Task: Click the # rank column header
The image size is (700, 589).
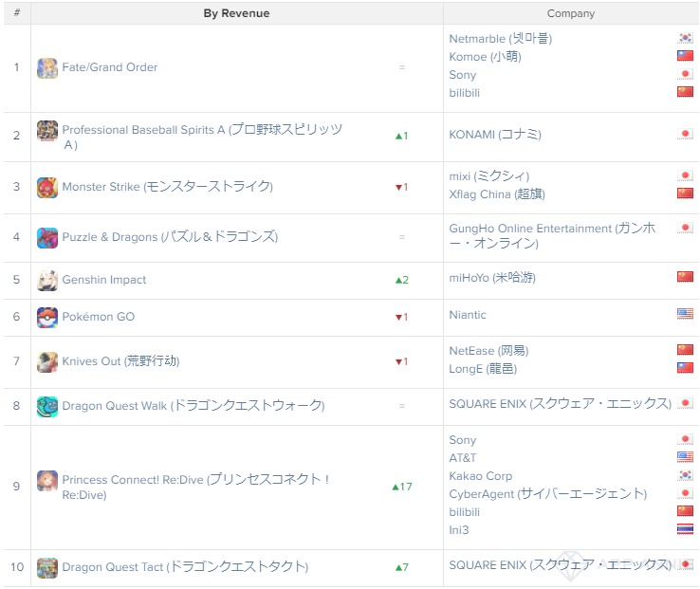Action: (17, 12)
